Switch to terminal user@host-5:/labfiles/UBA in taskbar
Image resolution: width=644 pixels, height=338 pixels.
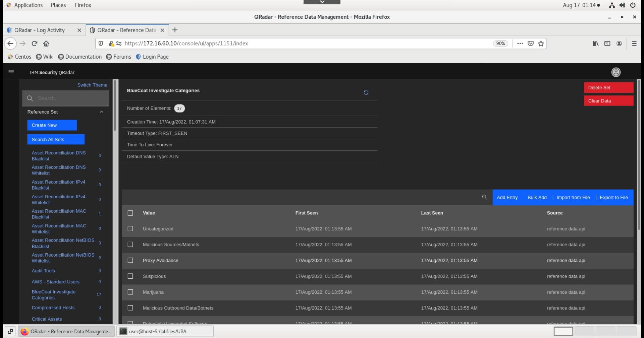165,331
